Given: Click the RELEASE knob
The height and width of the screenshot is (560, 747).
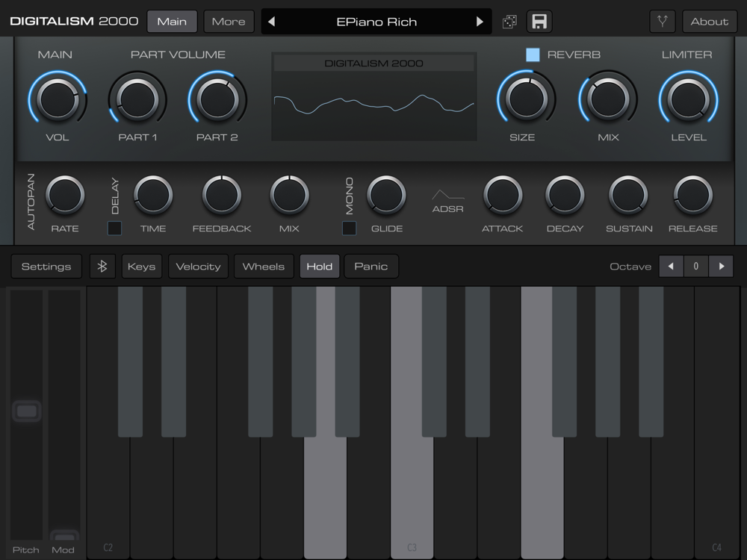Looking at the screenshot, I should [693, 195].
